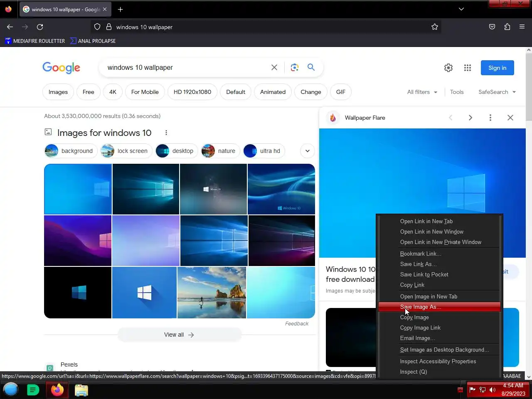Search by image with Google Lens icon
The height and width of the screenshot is (399, 532).
point(295,67)
